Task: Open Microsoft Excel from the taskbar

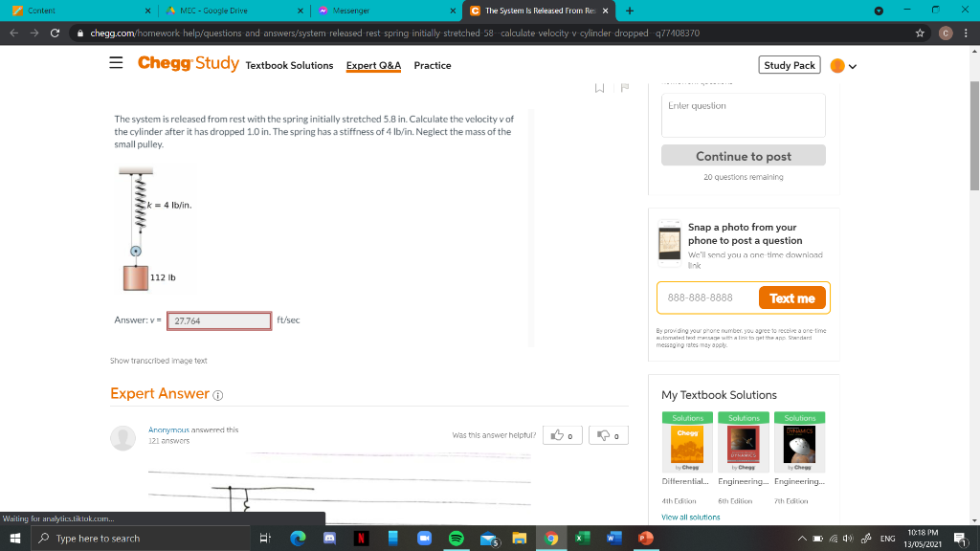Action: click(582, 539)
